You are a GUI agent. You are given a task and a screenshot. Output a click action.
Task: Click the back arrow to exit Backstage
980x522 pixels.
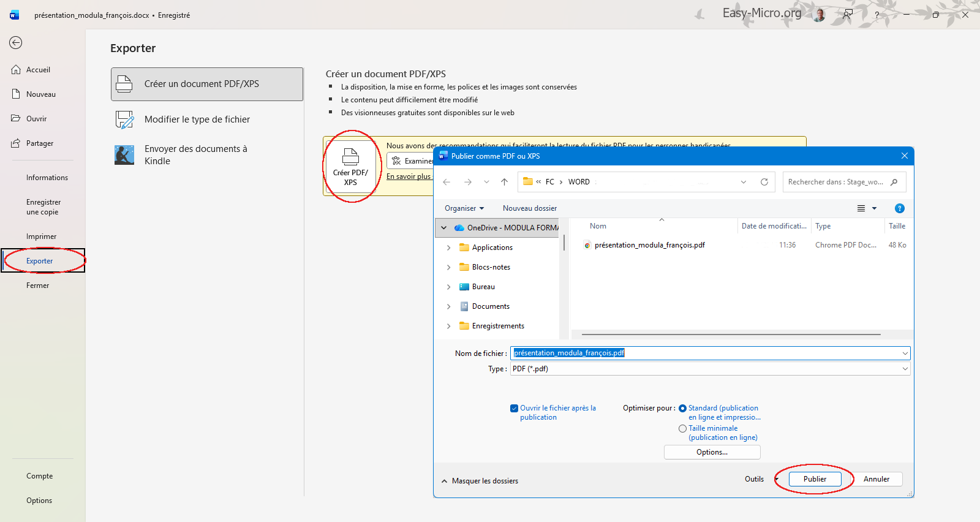tap(16, 42)
